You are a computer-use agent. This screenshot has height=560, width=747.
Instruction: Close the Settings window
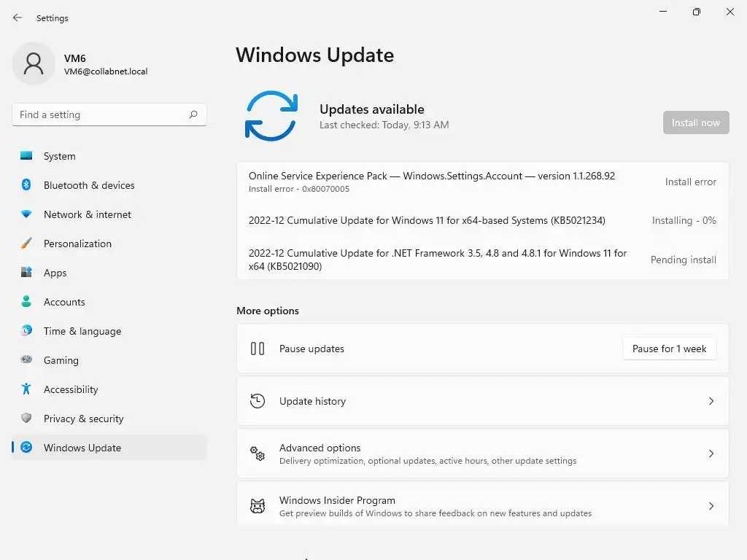click(729, 12)
